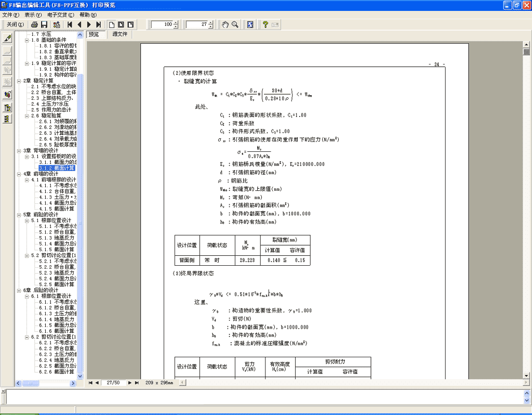Switch to the 源文件 tab
The height and width of the screenshot is (415, 532).
(x=120, y=34)
